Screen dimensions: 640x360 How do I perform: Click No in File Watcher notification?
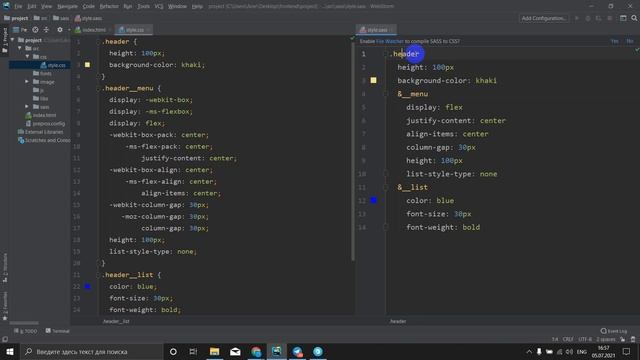tap(630, 41)
